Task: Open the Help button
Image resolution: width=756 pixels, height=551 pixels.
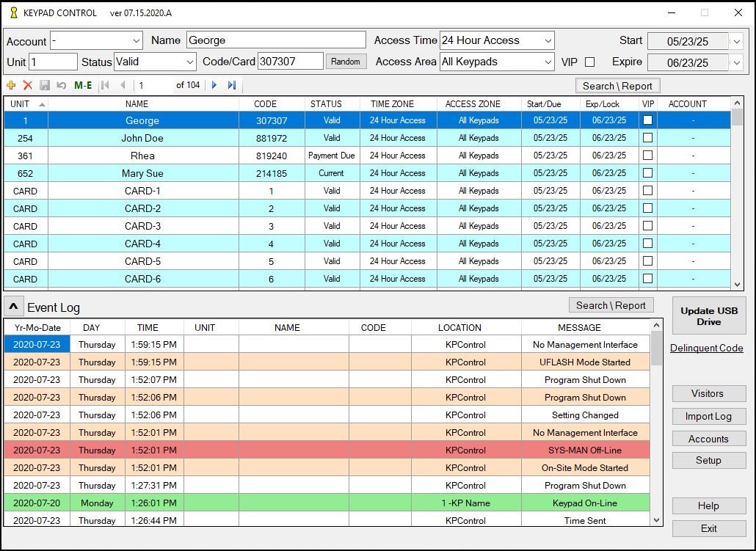Action: tap(709, 506)
